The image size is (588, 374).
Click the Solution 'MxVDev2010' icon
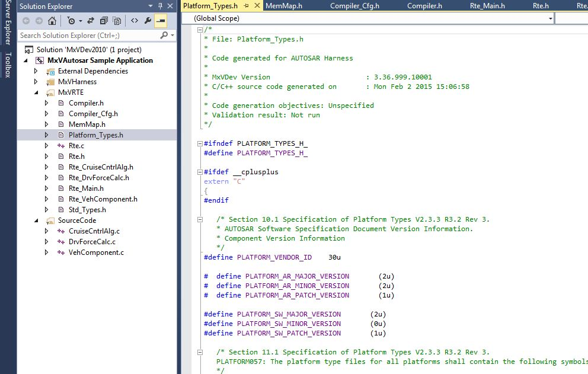pos(29,50)
